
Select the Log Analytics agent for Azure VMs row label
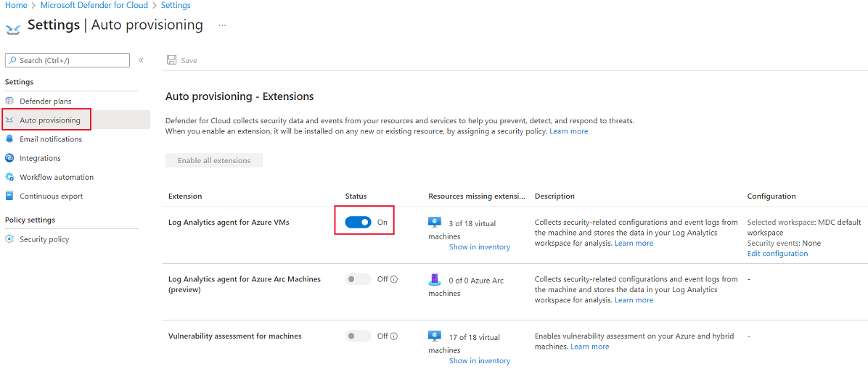(x=229, y=223)
